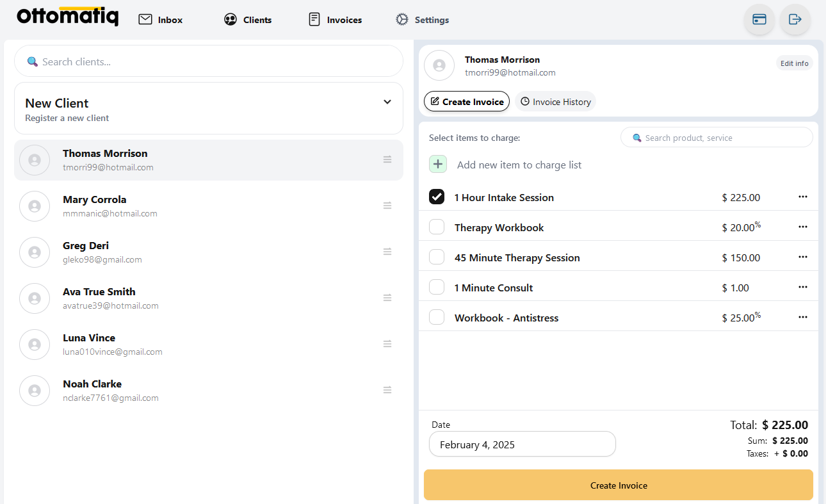
Task: Open options menu for 1 Minute Consult
Action: click(x=803, y=288)
